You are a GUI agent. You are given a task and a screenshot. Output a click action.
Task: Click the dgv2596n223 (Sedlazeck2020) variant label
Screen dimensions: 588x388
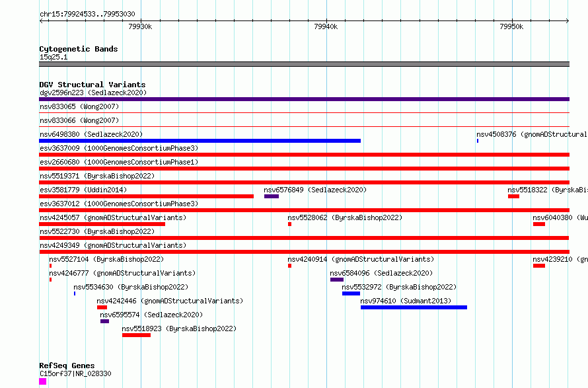93,93
